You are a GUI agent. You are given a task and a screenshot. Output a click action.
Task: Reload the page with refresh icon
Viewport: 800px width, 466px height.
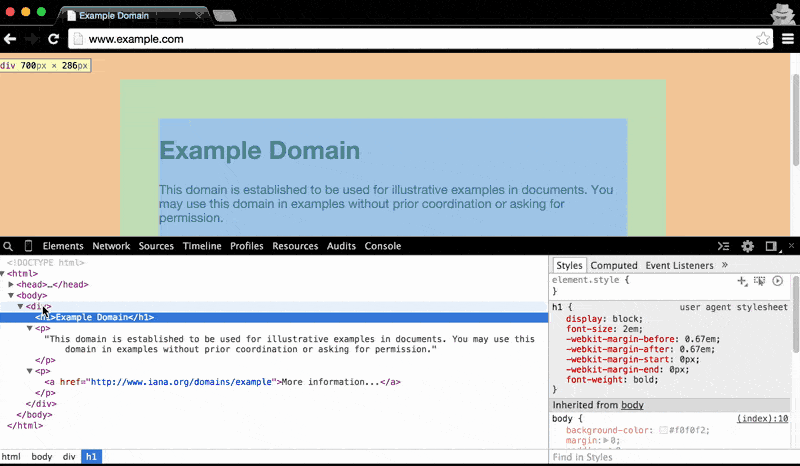point(54,39)
